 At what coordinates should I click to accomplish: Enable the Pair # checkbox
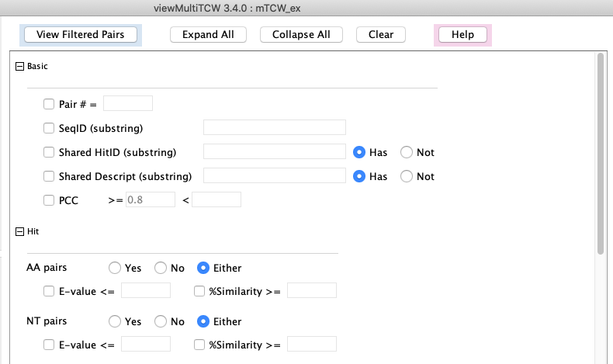pyautogui.click(x=50, y=104)
